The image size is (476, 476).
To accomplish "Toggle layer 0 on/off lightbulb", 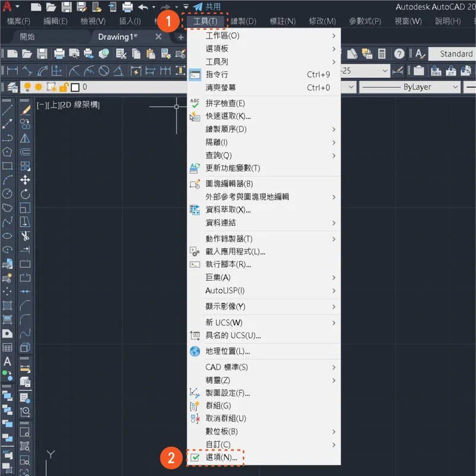I will [x=27, y=87].
